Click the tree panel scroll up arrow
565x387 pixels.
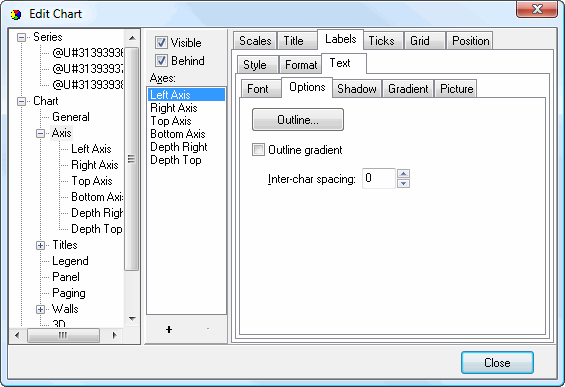pyautogui.click(x=132, y=38)
